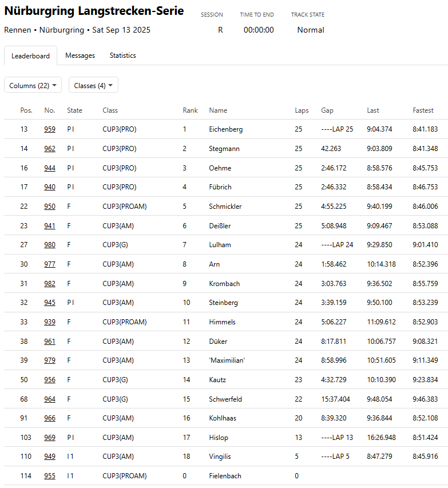Open car number 955 link
The height and width of the screenshot is (488, 448).
[x=50, y=476]
